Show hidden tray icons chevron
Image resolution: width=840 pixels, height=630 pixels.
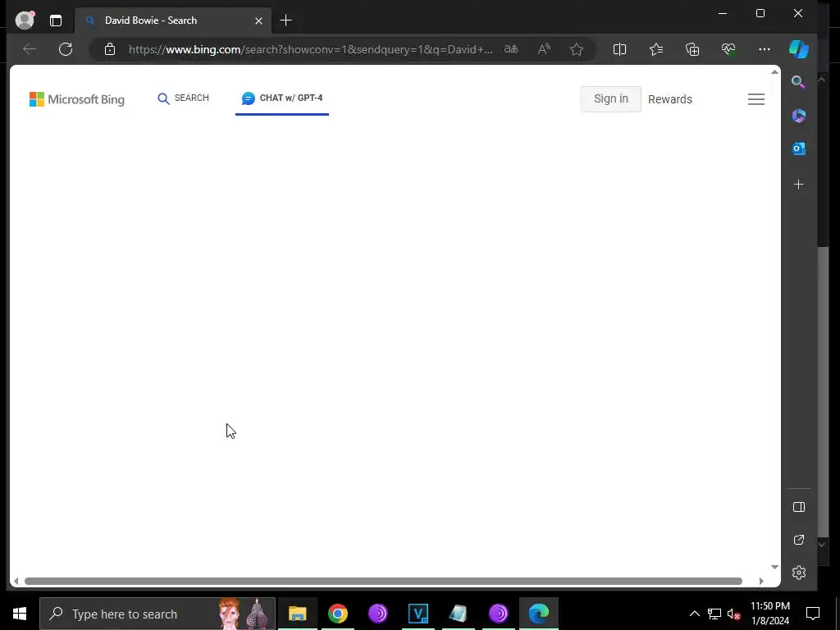point(694,614)
